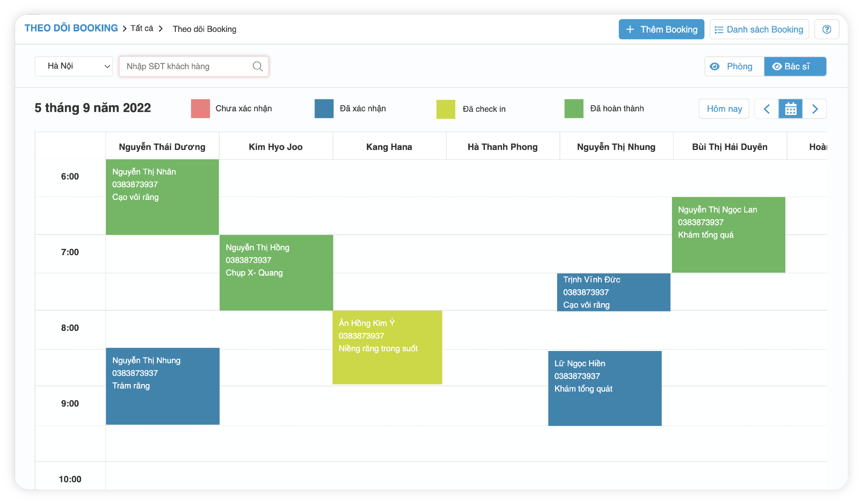Viewport: 862px width, 504px height.
Task: Click list icon in Danh sách Booking
Action: point(719,30)
